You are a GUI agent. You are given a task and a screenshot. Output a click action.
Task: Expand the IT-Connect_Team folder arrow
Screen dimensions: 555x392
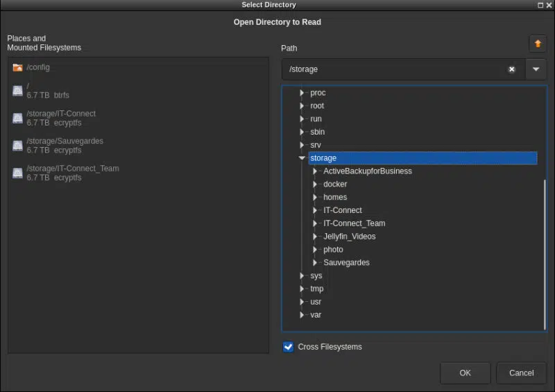[x=315, y=223]
